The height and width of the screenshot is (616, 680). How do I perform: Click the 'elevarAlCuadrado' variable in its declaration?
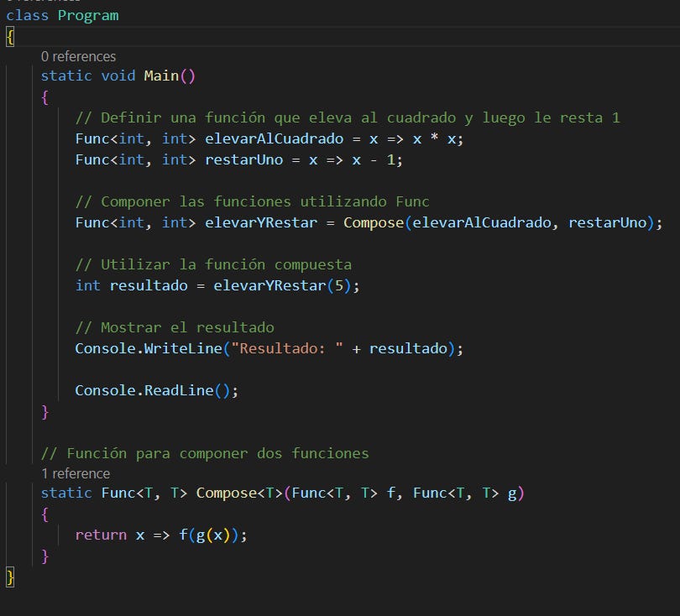click(x=274, y=138)
